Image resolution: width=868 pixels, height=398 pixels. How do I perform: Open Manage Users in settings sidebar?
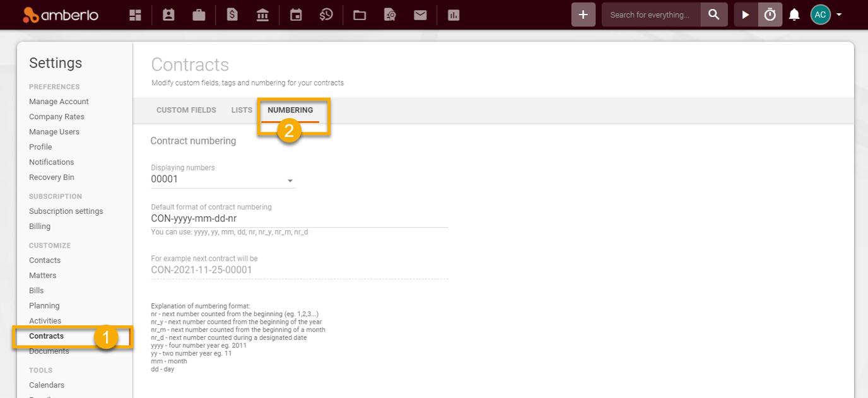(x=54, y=132)
